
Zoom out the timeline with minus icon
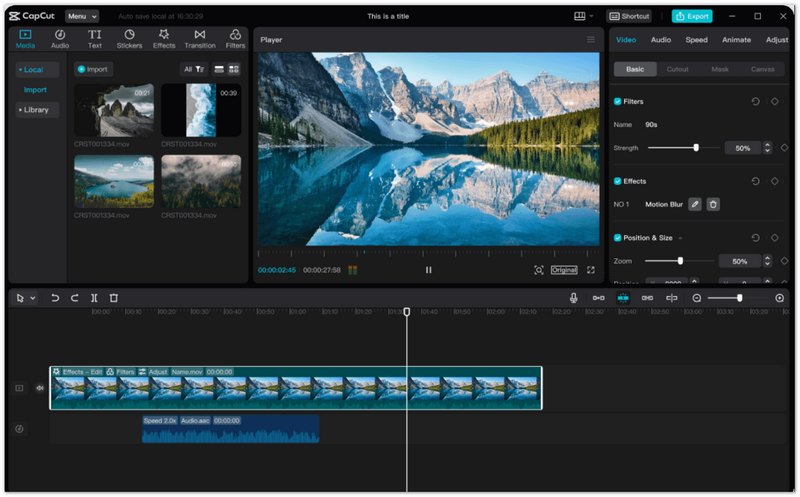(x=696, y=298)
